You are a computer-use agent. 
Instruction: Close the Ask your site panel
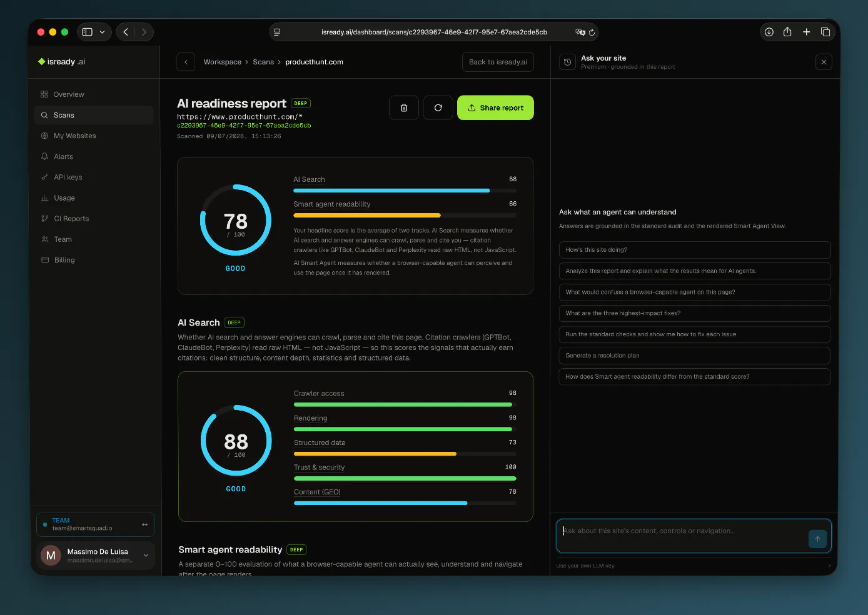(x=824, y=62)
